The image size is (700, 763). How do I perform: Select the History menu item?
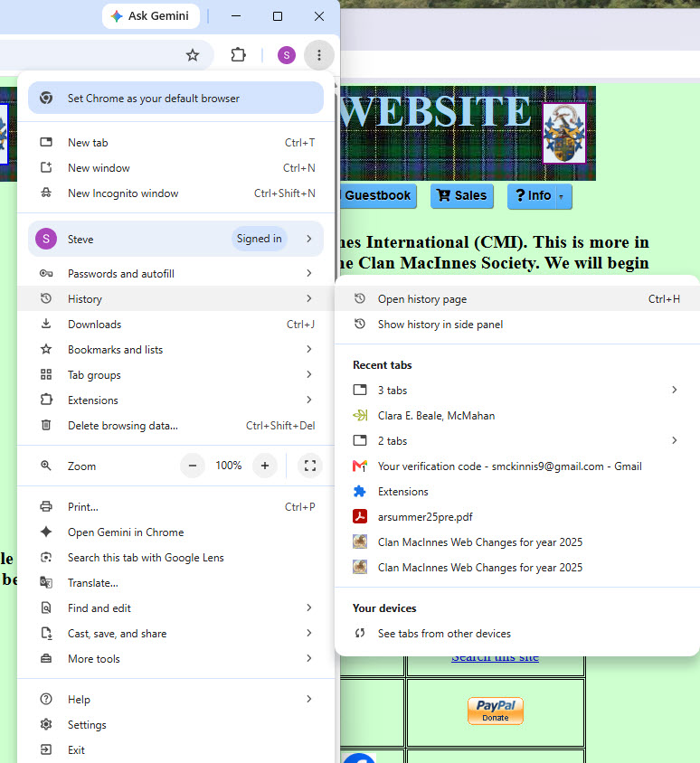coord(175,298)
